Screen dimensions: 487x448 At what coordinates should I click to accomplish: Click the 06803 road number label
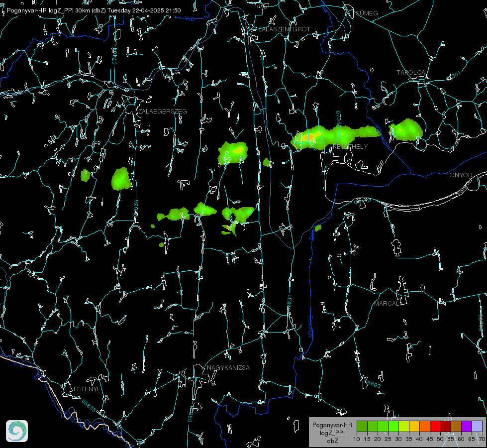coord(373,383)
